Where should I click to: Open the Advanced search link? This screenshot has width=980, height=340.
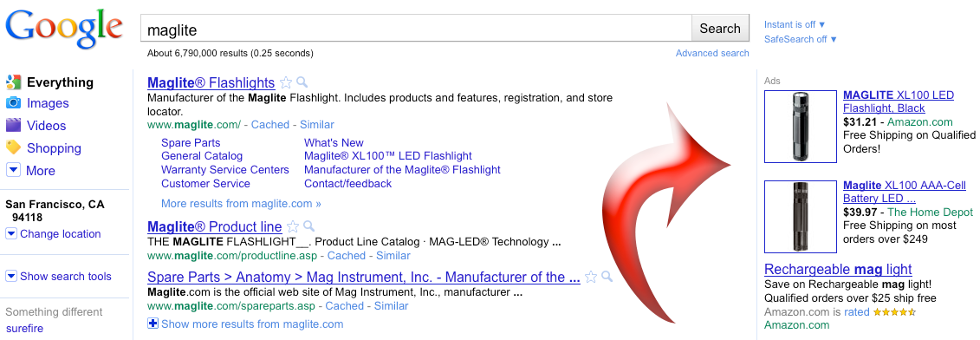[712, 53]
